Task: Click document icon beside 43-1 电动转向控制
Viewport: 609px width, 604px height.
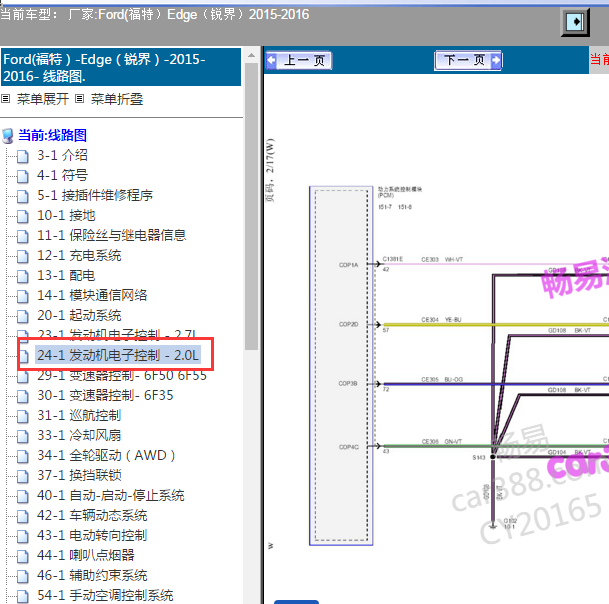Action: 23,536
